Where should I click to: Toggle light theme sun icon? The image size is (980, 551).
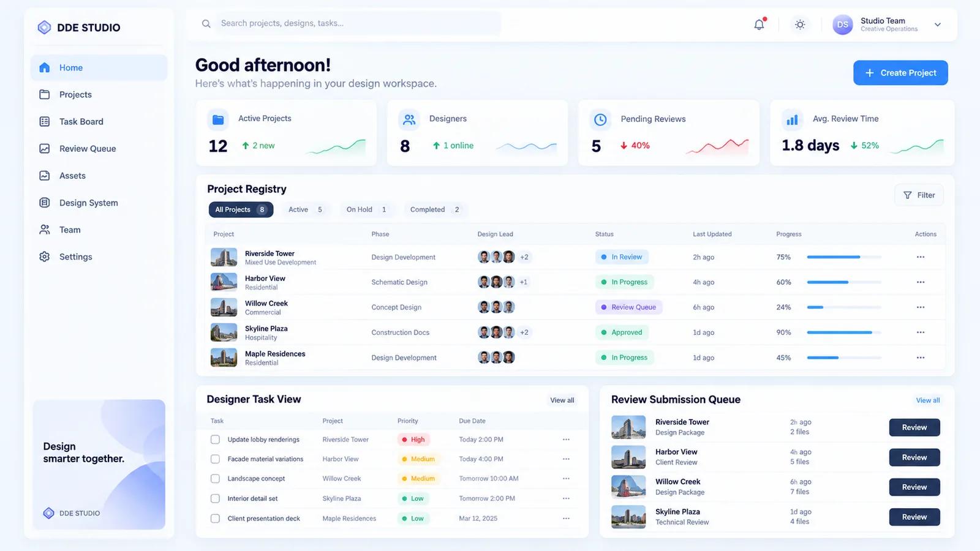[x=800, y=24]
